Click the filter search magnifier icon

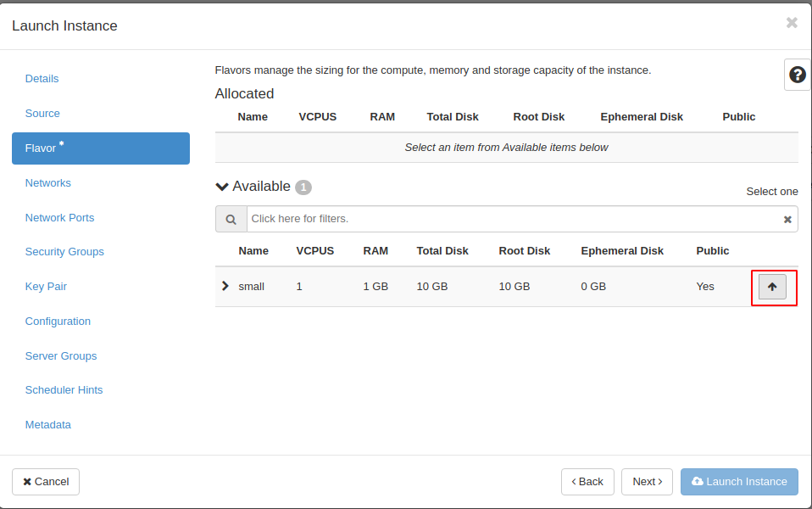click(x=231, y=219)
